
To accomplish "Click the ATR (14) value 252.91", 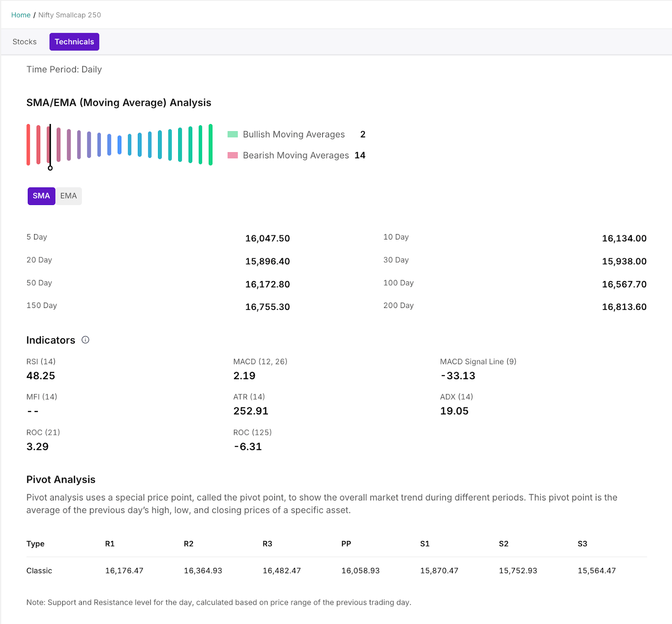I will click(x=251, y=411).
